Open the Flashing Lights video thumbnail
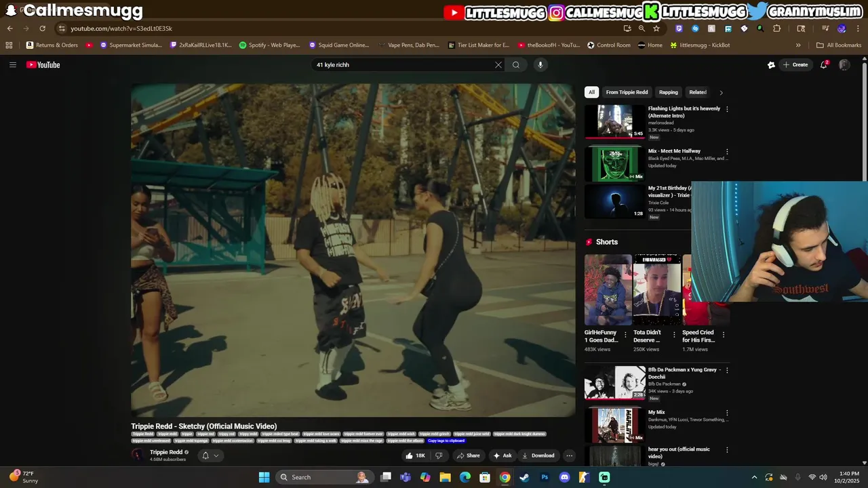Image resolution: width=868 pixels, height=488 pixels. point(614,121)
